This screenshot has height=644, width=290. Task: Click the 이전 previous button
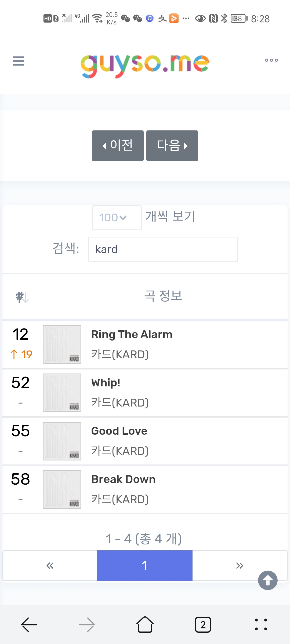(118, 146)
